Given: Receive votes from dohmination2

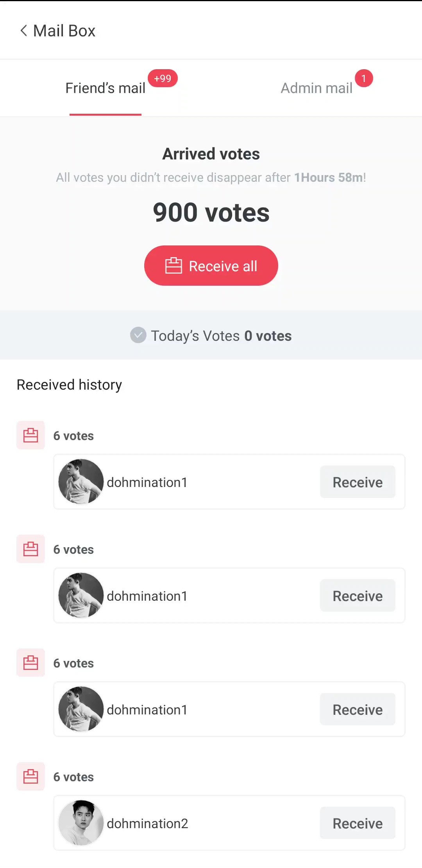Looking at the screenshot, I should tap(358, 823).
